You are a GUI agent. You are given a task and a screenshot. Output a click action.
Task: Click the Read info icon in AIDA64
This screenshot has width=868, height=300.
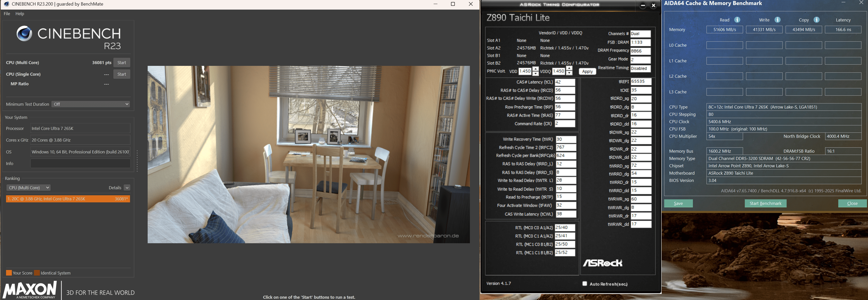pos(737,20)
